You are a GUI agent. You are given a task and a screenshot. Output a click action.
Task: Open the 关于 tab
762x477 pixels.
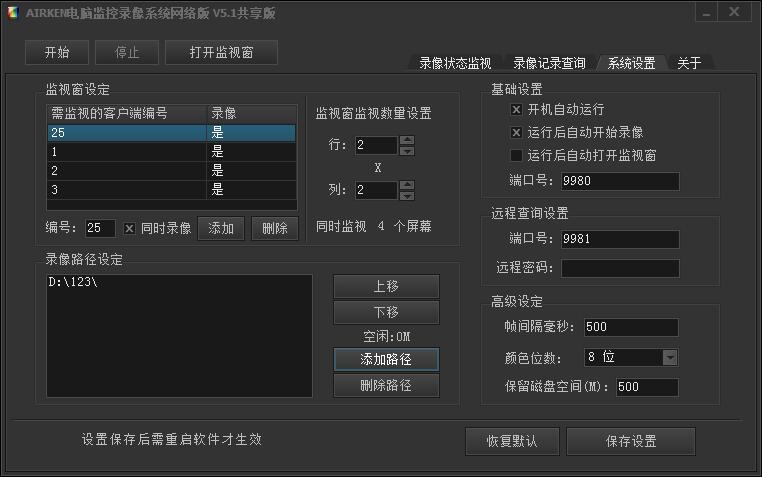click(x=689, y=63)
